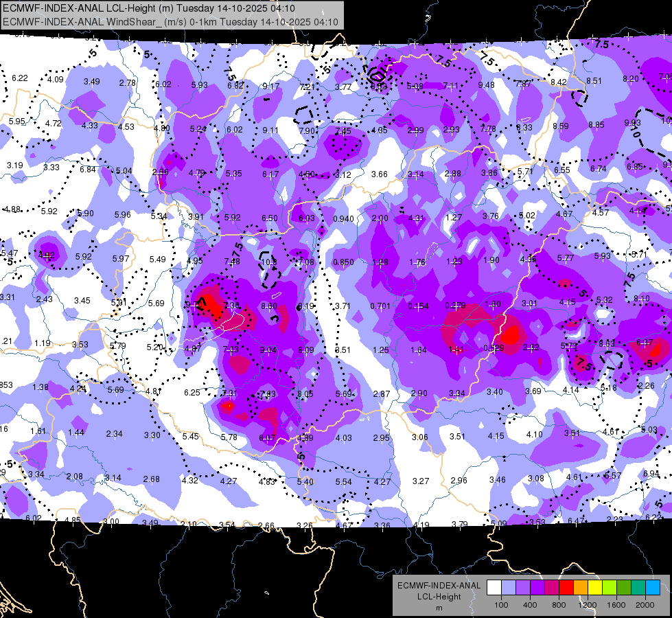Select the teal legend swatch
Image resolution: width=672 pixels, height=618 pixels.
pos(638,588)
